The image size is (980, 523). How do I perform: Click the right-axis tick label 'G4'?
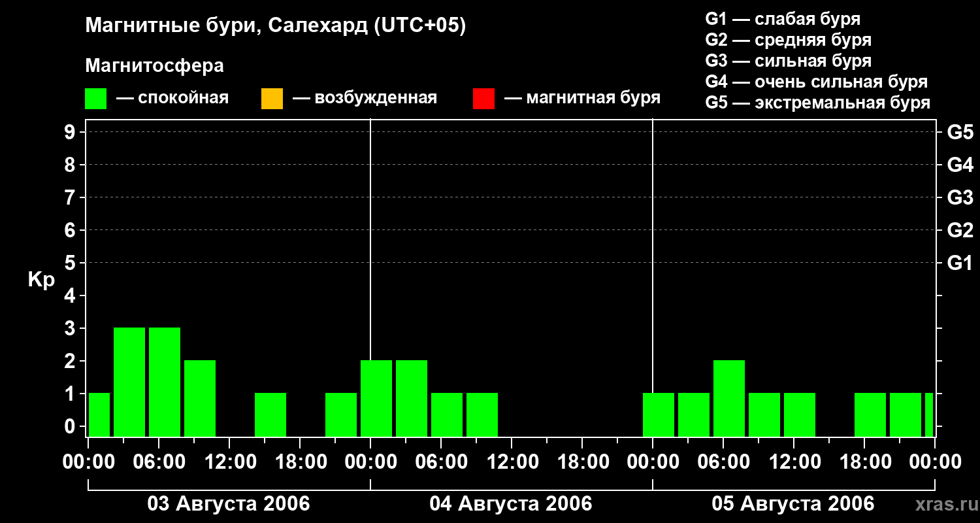[960, 165]
